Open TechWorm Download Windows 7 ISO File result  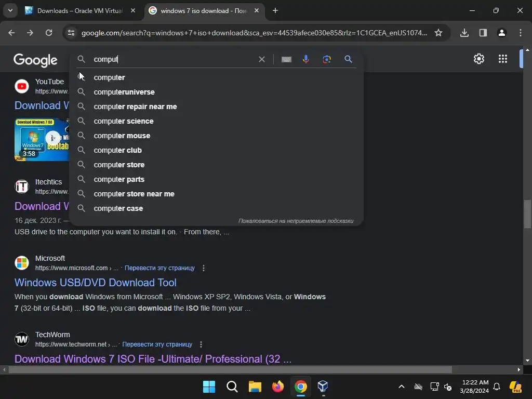pos(153,359)
